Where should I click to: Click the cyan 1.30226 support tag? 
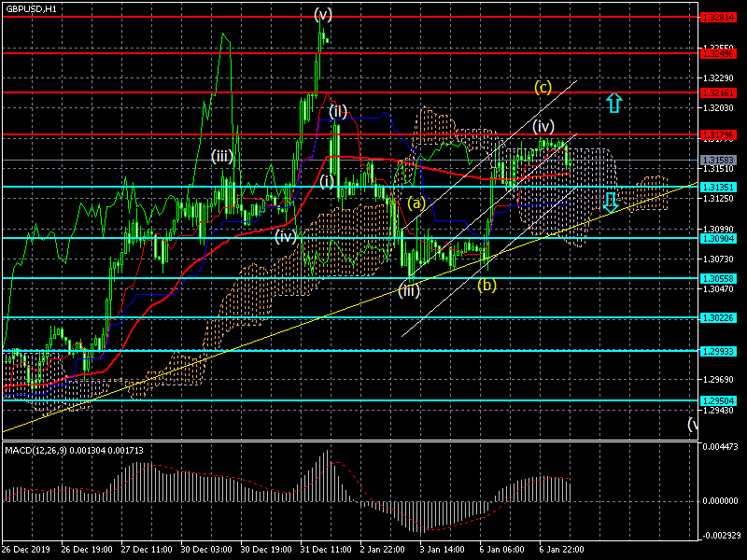718,318
